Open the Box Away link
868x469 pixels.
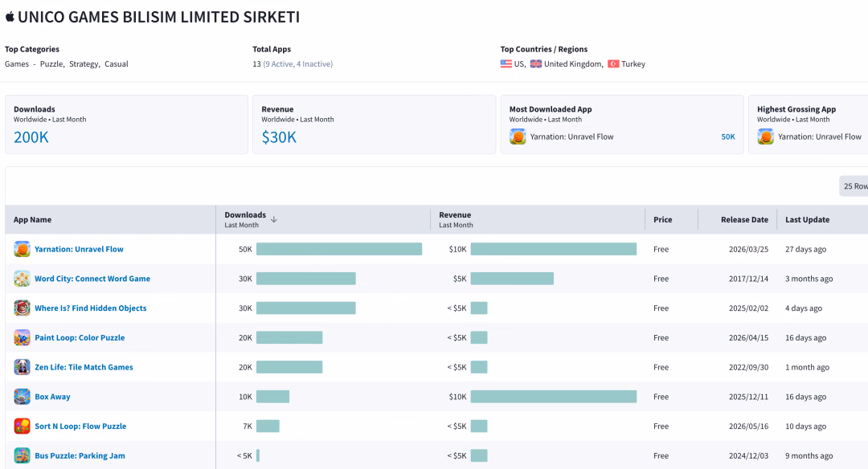[x=52, y=397]
